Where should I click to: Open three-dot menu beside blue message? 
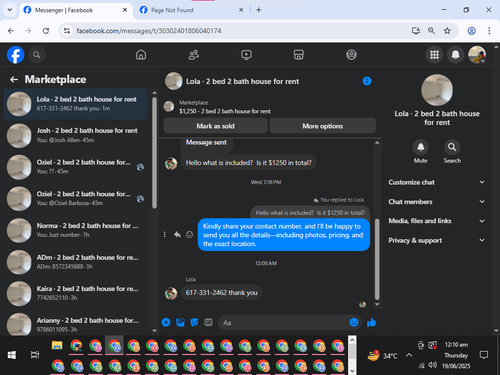(x=164, y=235)
